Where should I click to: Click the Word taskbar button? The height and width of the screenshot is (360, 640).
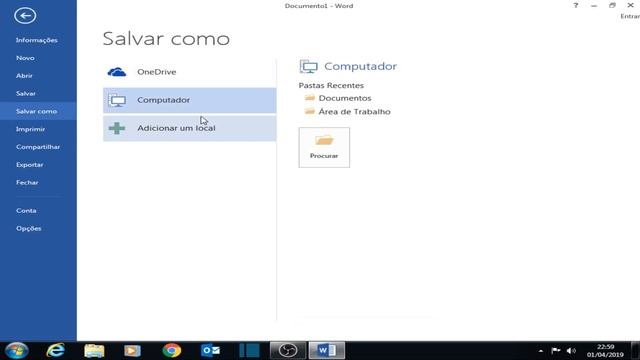click(x=327, y=351)
